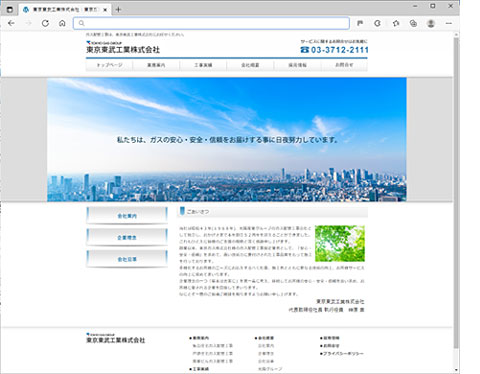Open the browser Home page icon
This screenshot has width=480, height=374.
(62, 23)
